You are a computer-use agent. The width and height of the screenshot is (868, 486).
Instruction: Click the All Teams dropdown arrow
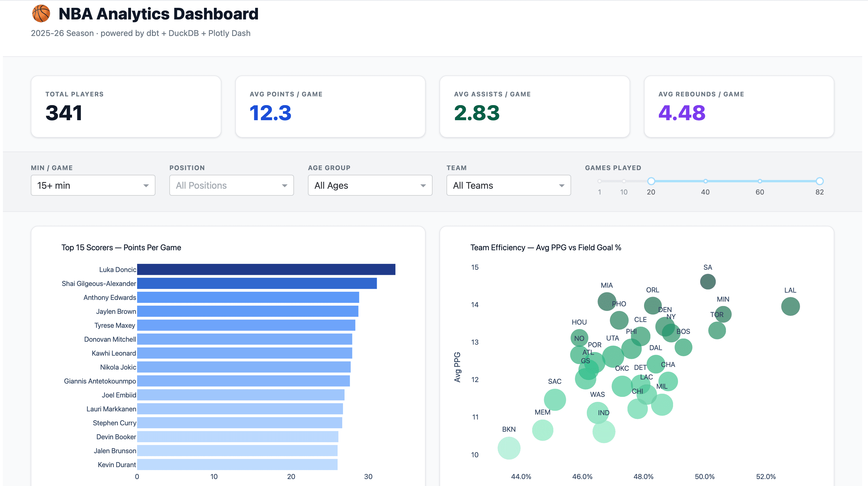561,186
